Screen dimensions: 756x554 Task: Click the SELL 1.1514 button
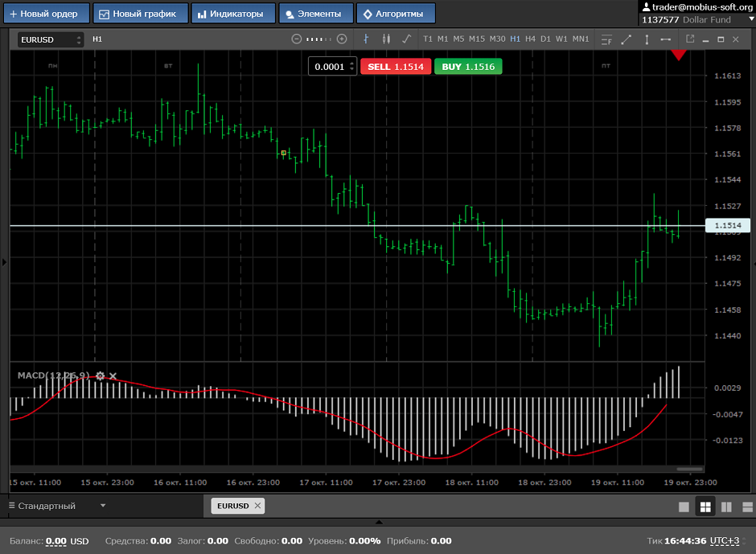pyautogui.click(x=396, y=67)
